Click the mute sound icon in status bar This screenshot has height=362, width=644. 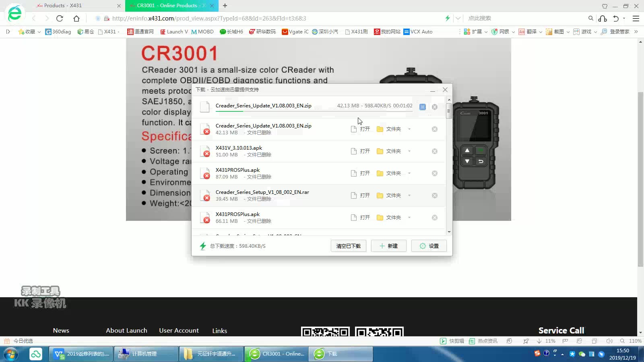point(609,341)
